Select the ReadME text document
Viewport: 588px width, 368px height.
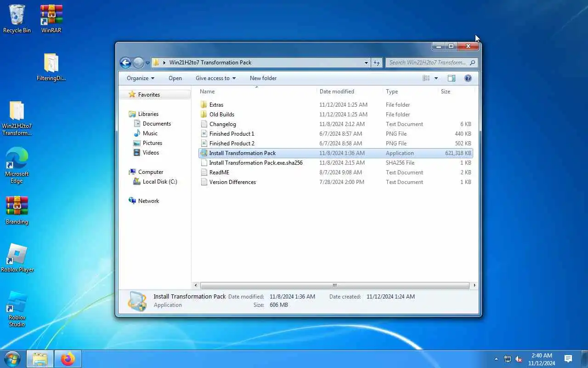pyautogui.click(x=336, y=172)
